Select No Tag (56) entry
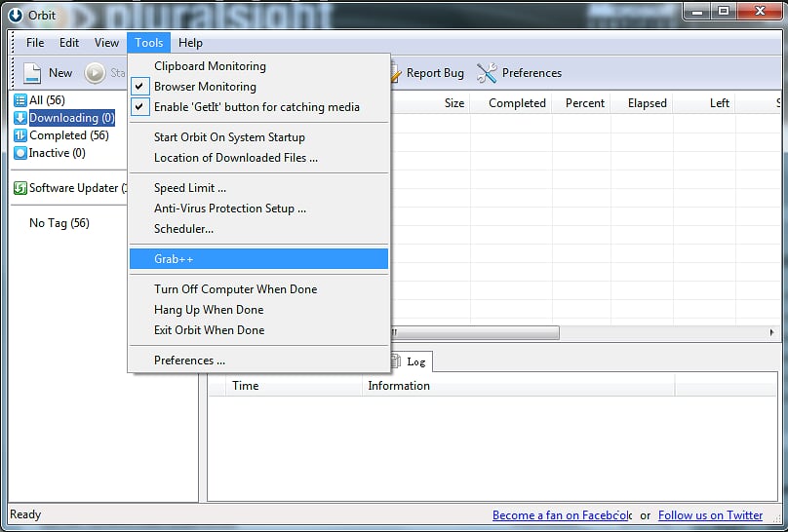 [59, 223]
